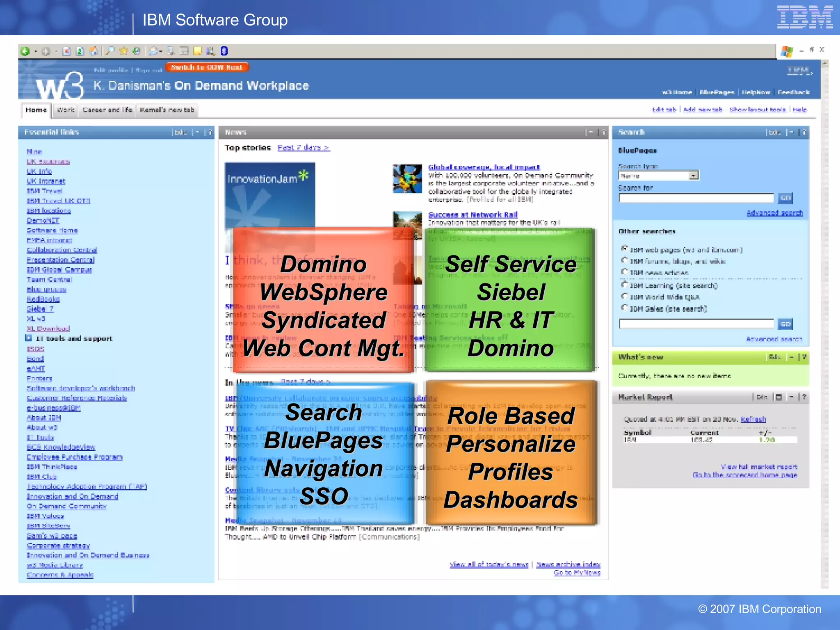Open Mail toolbar dropdown arrow
Viewport: 840px width, 630px height.
[161, 52]
